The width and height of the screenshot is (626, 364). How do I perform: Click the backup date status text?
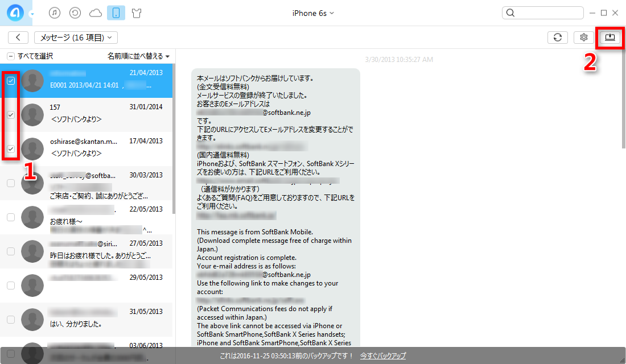287,355
